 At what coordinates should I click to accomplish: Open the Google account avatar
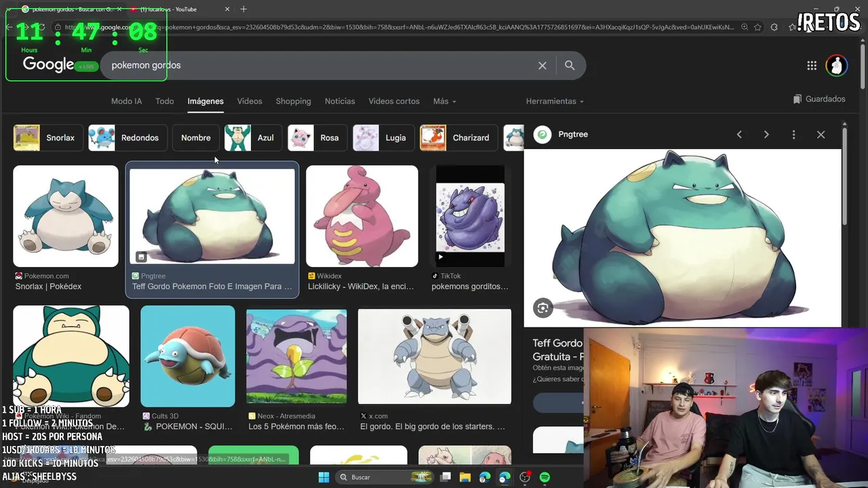tap(837, 66)
